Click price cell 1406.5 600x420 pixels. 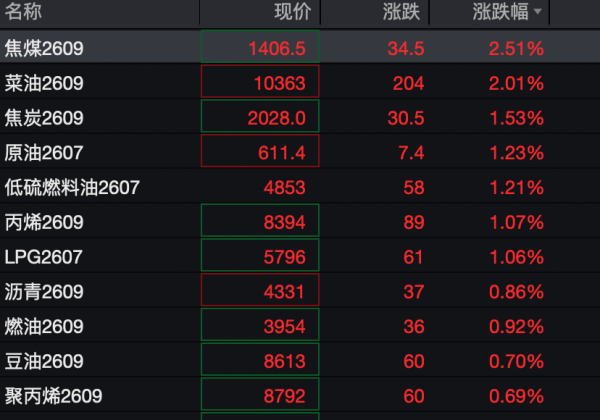tap(260, 46)
